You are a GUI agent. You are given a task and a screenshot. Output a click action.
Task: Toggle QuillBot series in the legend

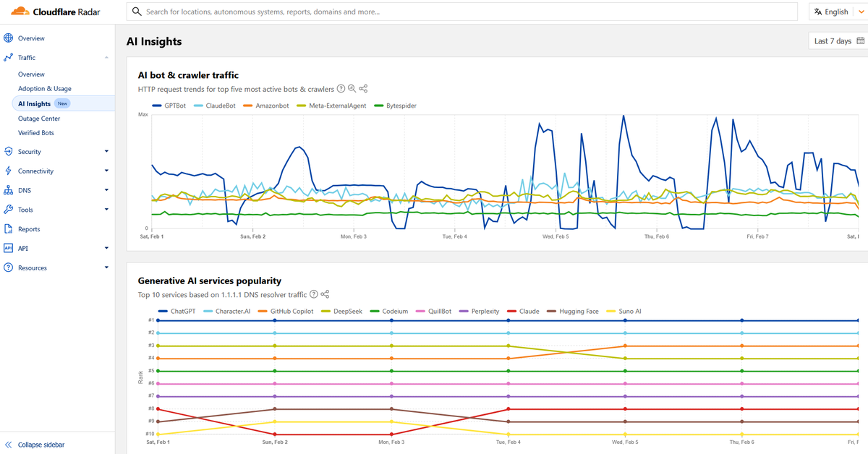click(x=433, y=311)
